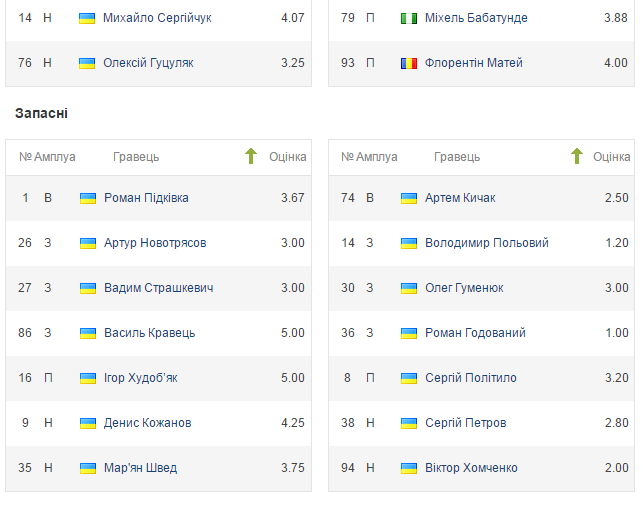Sort left table by Оцінка column
The image size is (643, 505).
287,157
